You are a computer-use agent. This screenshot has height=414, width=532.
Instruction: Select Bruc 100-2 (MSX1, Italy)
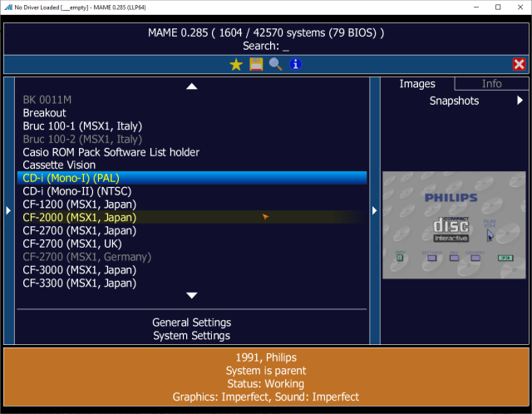[x=192, y=139]
